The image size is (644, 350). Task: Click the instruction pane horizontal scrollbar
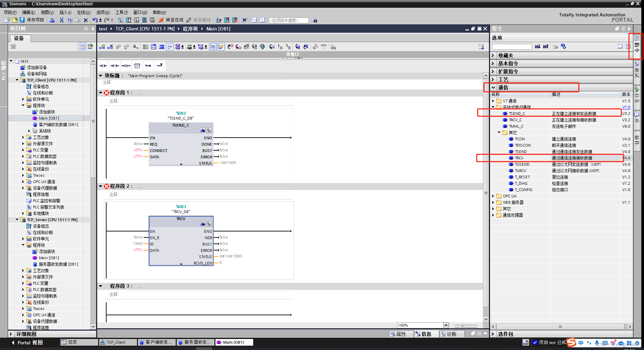[x=560, y=327]
